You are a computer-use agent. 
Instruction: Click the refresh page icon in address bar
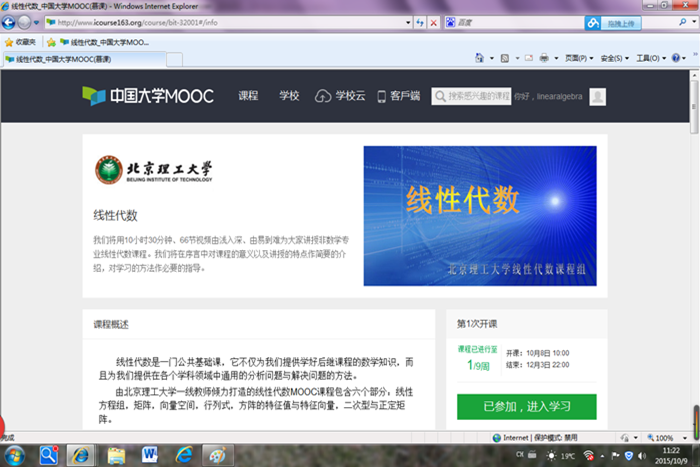pyautogui.click(x=418, y=22)
